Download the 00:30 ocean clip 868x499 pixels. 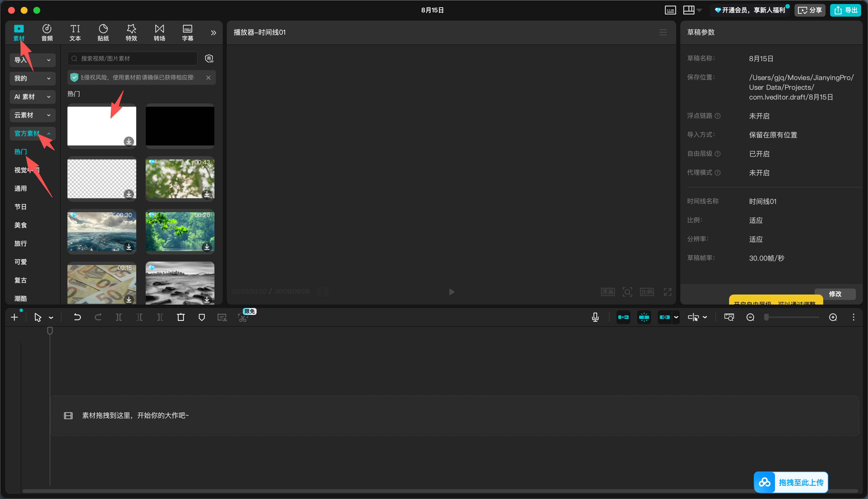[x=129, y=247]
